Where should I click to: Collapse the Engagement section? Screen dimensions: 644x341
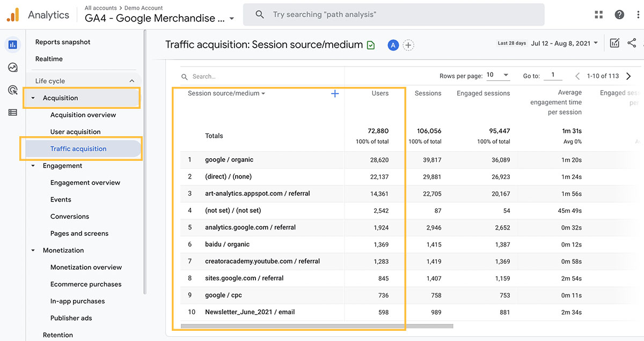point(33,166)
